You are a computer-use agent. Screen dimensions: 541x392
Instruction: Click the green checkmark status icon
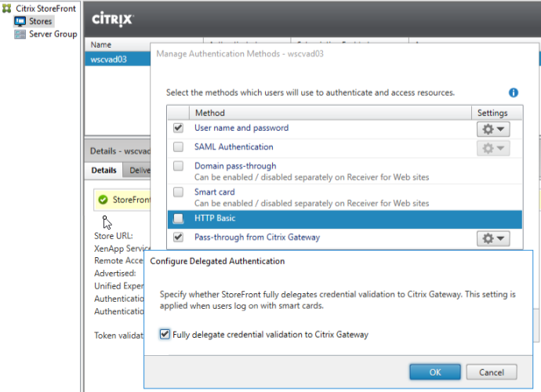click(x=103, y=200)
